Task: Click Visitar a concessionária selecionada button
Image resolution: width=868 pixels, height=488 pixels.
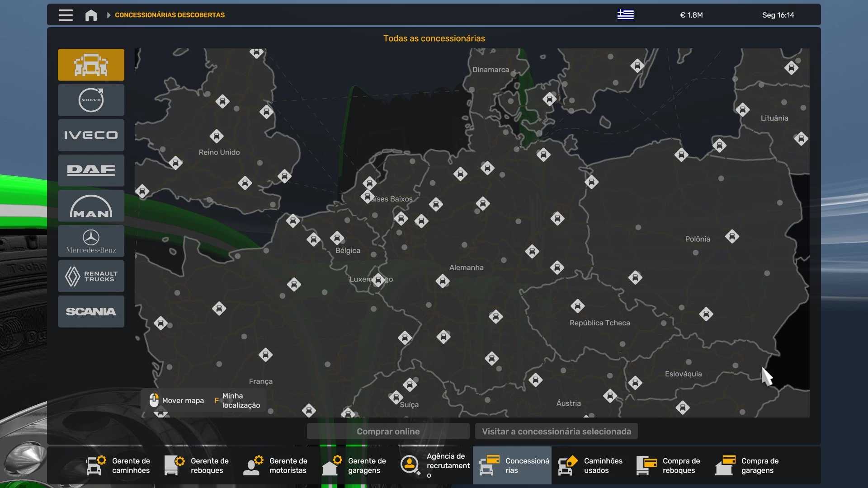Action: (x=556, y=431)
